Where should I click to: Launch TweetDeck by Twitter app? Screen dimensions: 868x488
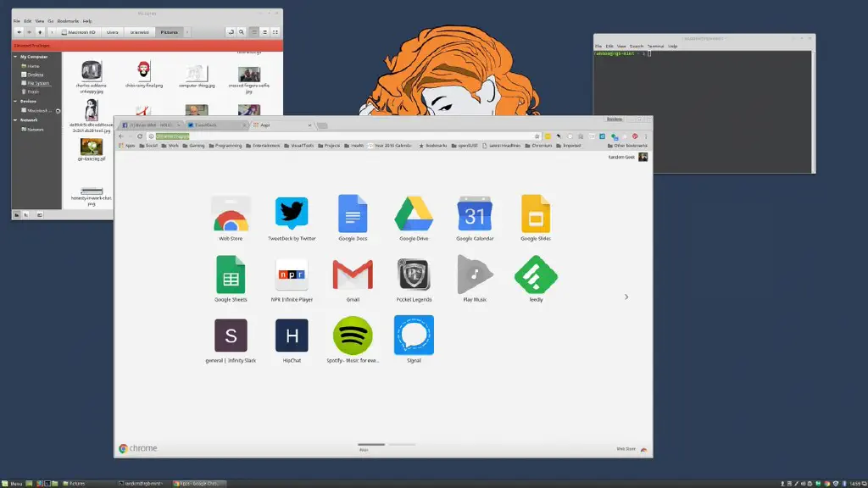292,218
